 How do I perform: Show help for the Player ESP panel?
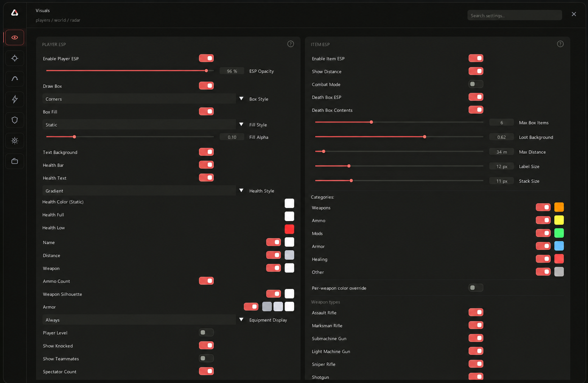pos(291,44)
